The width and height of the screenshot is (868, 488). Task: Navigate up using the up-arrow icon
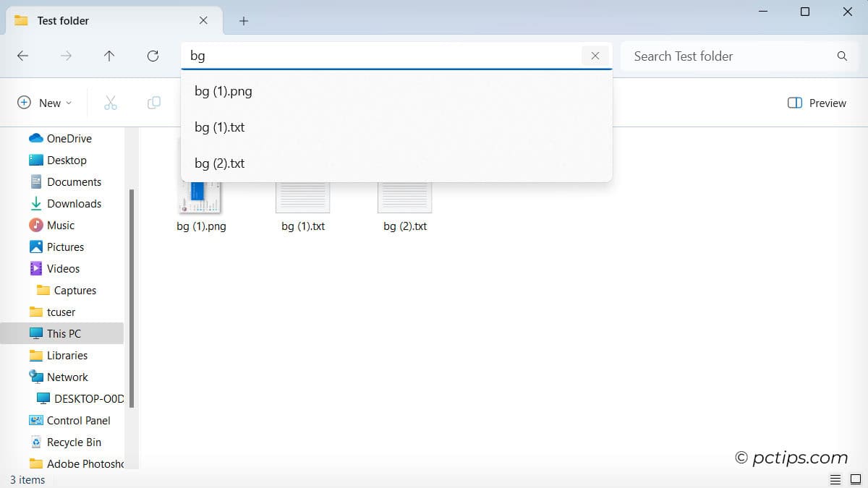pos(109,56)
